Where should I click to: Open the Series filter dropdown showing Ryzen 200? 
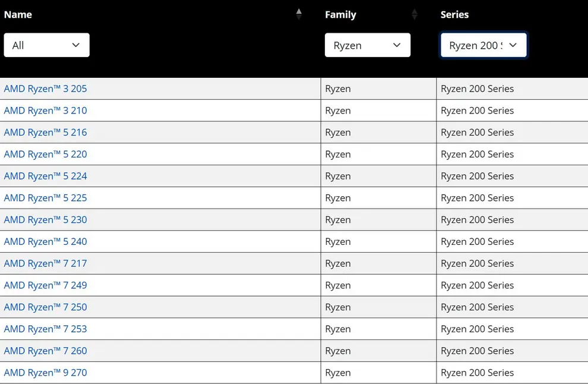point(483,45)
